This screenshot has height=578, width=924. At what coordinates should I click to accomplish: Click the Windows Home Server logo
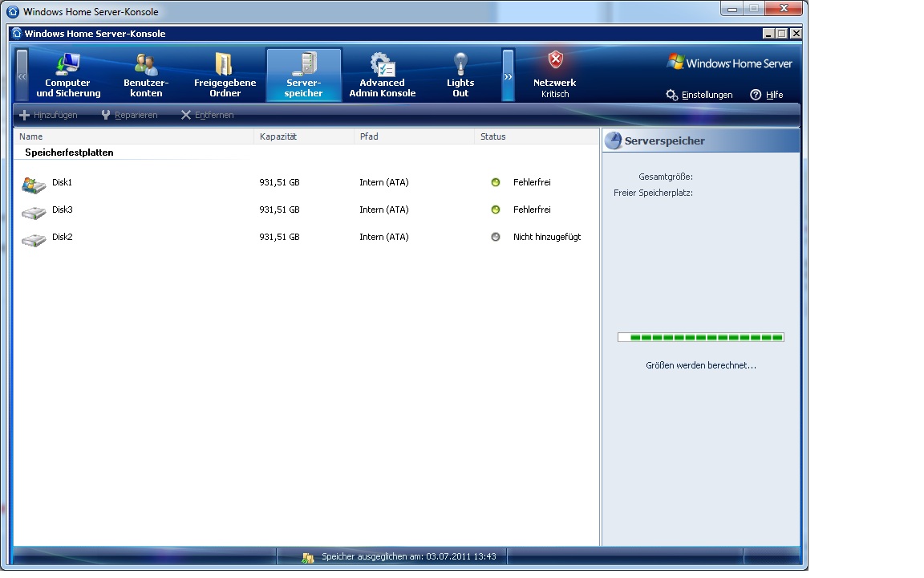(730, 63)
